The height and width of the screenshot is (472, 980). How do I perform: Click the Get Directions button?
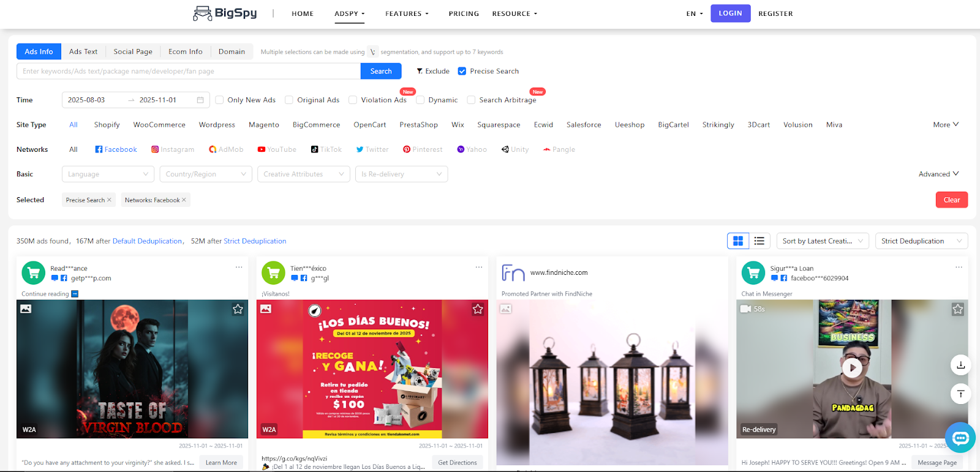pos(458,463)
